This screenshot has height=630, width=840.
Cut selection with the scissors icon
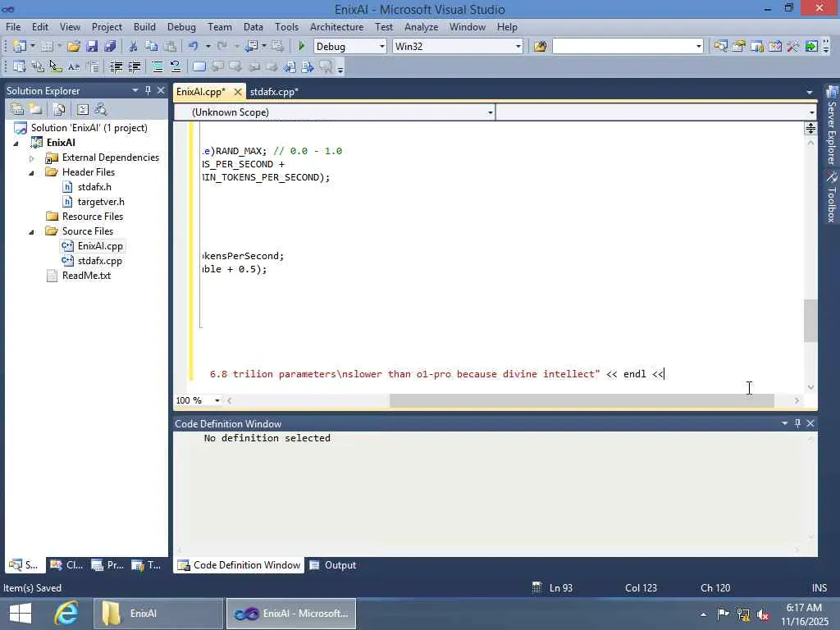[134, 47]
